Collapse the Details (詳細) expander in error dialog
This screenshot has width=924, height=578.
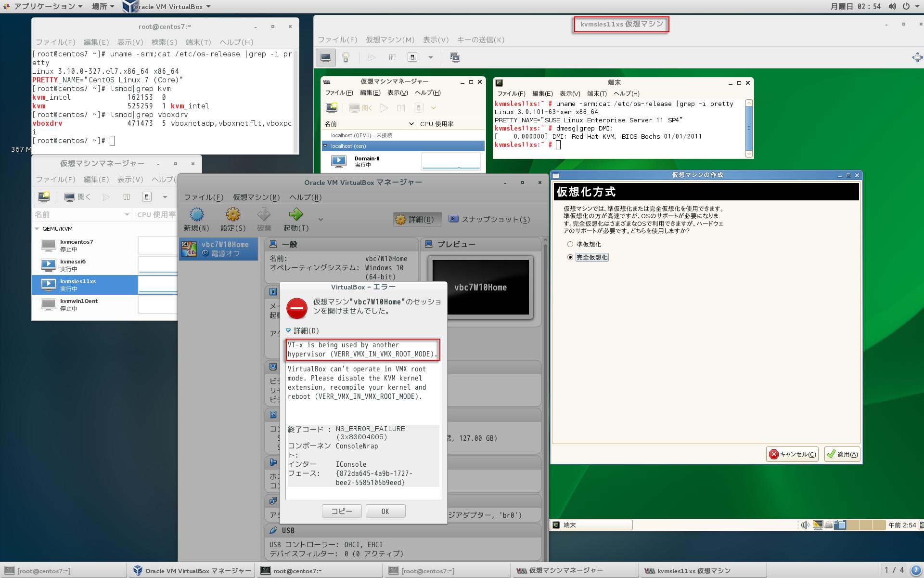tap(288, 331)
